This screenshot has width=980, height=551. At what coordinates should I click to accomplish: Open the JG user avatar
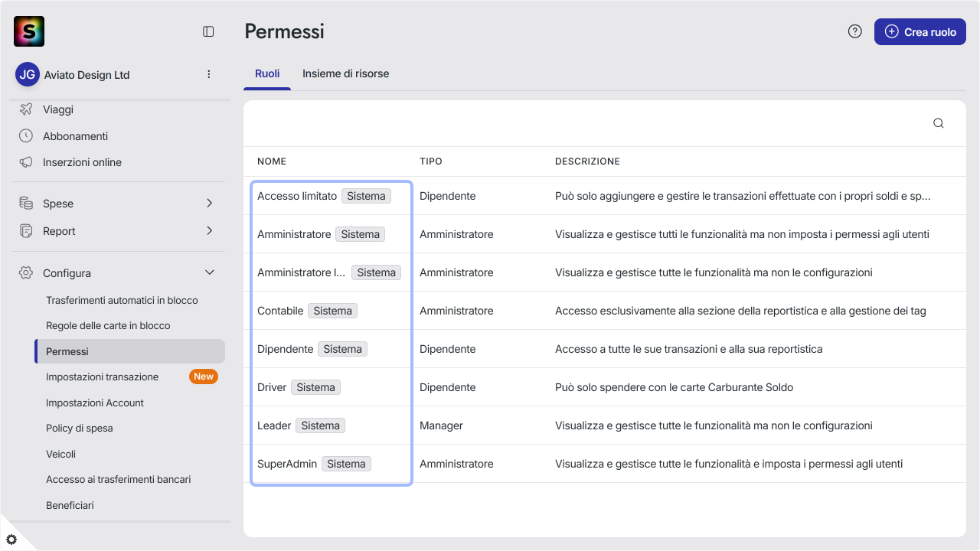click(x=28, y=75)
